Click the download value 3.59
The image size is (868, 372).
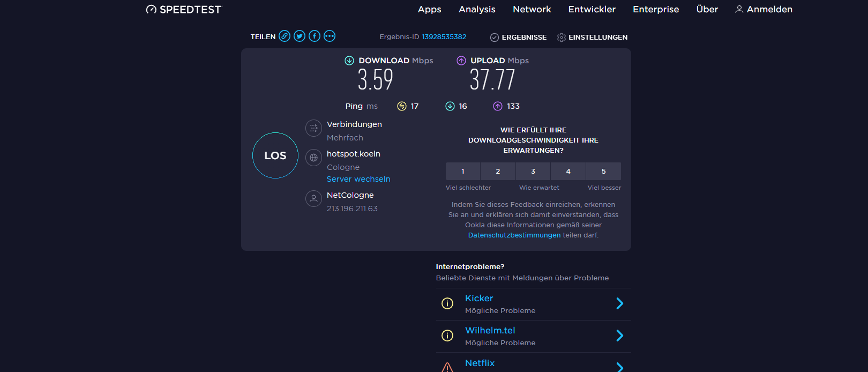pos(376,80)
